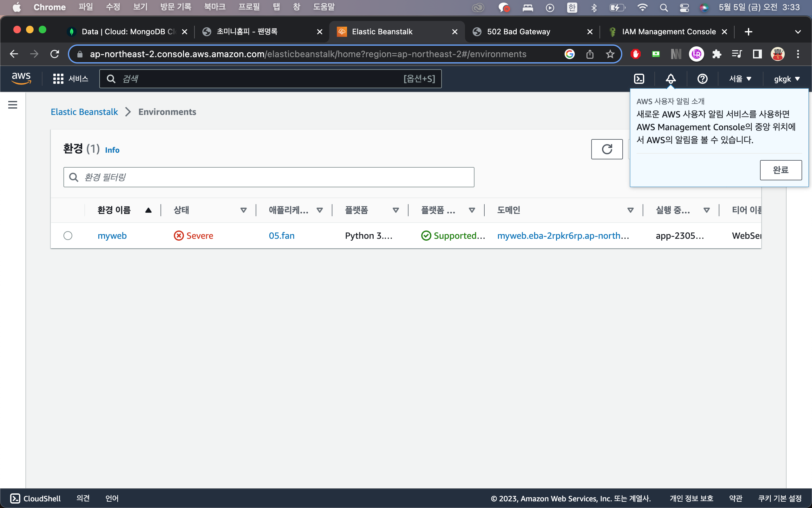This screenshot has width=812, height=508.
Task: Open the 쿠키 기본 설정 link
Action: (x=780, y=498)
